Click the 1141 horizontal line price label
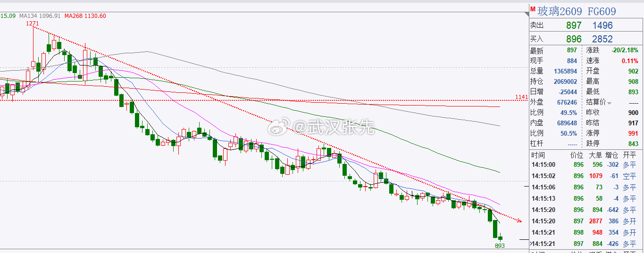This screenshot has width=644, height=253. (521, 97)
